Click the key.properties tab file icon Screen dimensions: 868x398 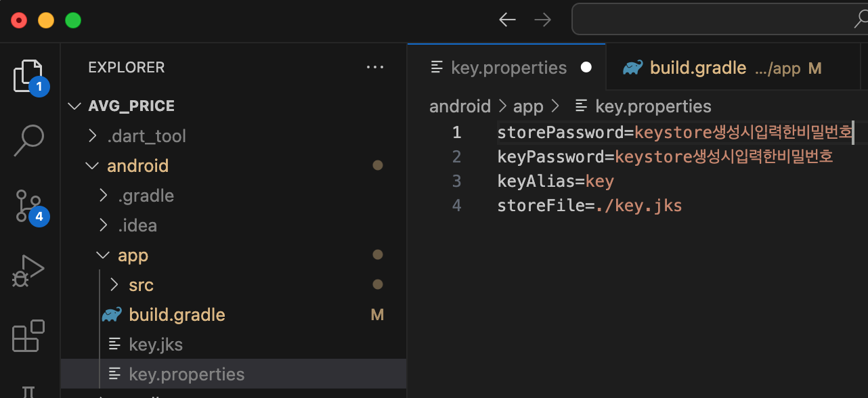(x=437, y=68)
